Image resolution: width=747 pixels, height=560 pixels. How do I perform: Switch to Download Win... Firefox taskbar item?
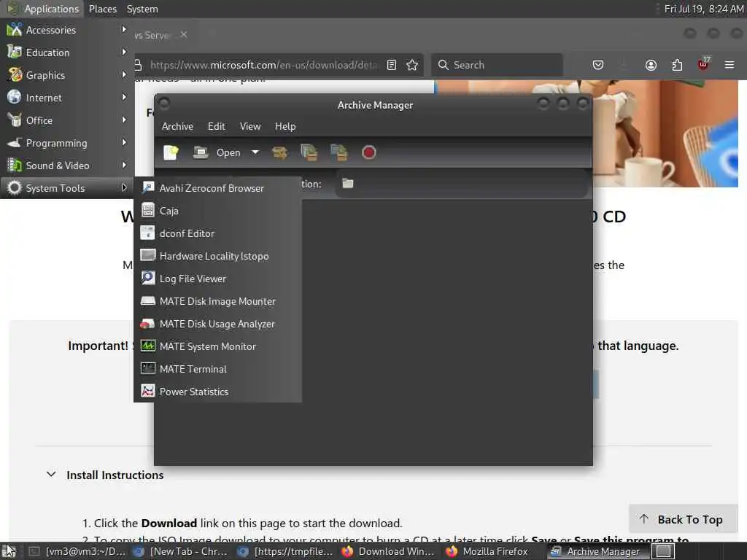[390, 551]
